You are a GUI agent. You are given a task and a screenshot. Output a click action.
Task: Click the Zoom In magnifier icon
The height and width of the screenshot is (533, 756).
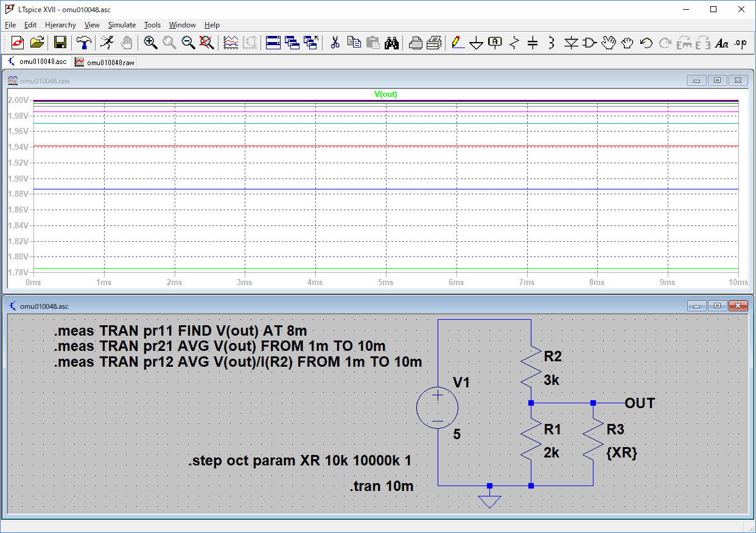(x=150, y=43)
